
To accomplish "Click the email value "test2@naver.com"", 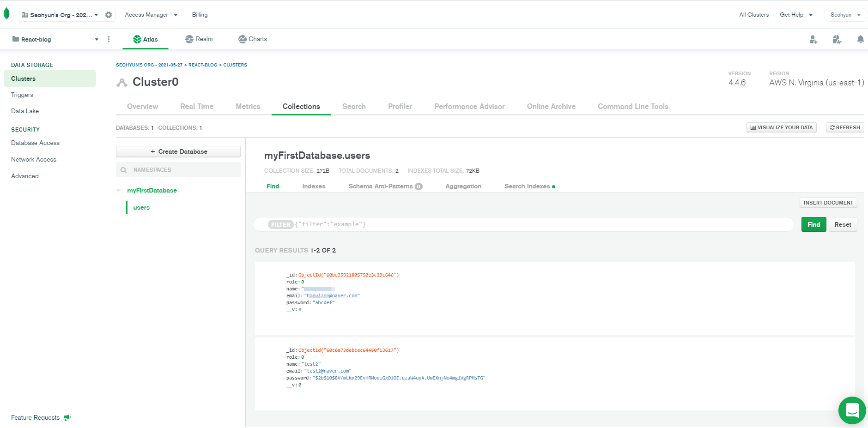I will 328,371.
